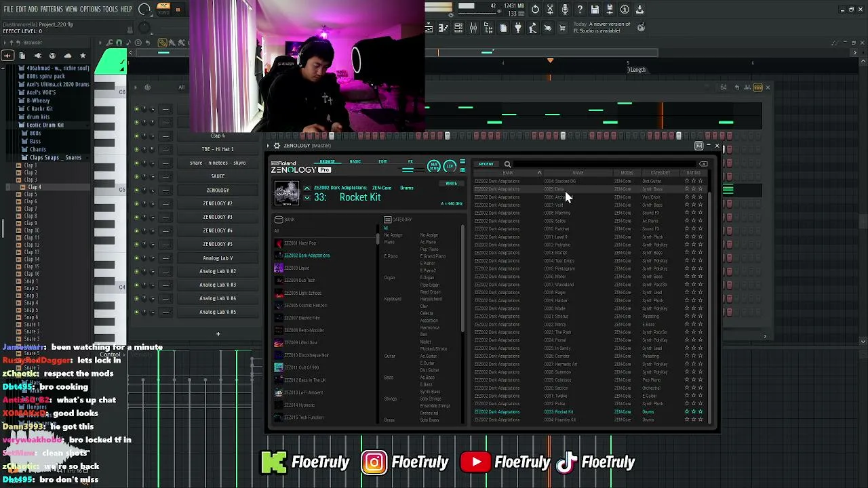The height and width of the screenshot is (488, 868).
Task: Select the browser cloud tab icon
Action: (x=67, y=56)
